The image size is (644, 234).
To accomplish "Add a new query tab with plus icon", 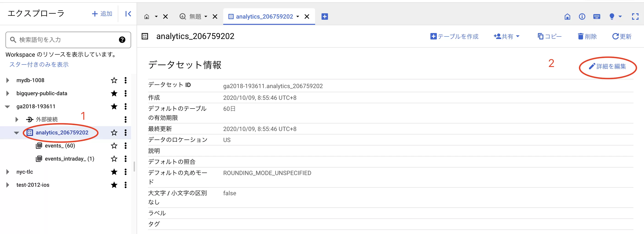I will [x=325, y=17].
